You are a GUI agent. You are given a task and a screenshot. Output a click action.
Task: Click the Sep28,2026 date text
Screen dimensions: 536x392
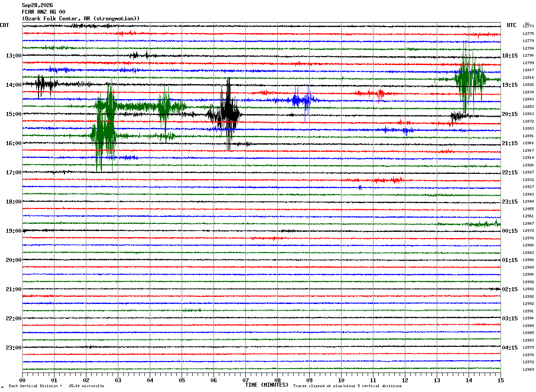tap(37, 5)
